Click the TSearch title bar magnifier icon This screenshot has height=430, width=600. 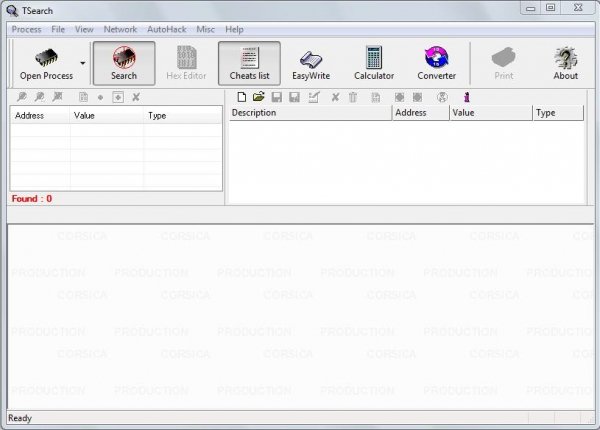(12, 11)
